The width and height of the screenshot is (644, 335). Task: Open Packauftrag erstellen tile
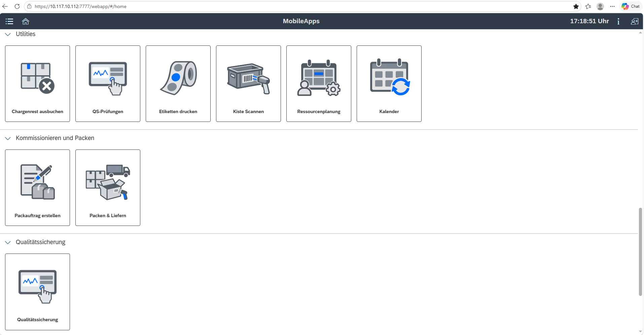click(38, 188)
